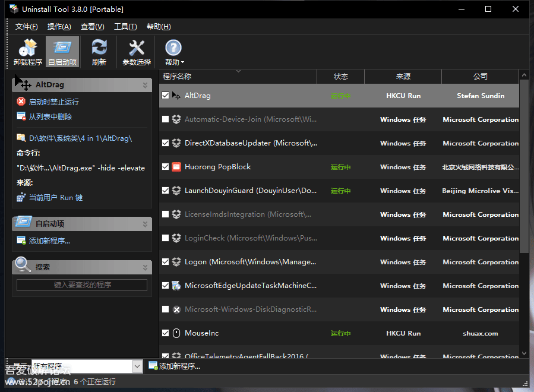Enable the LicenseImdsIntegration checkbox
Viewport: 534px width, 392px height.
coord(166,214)
